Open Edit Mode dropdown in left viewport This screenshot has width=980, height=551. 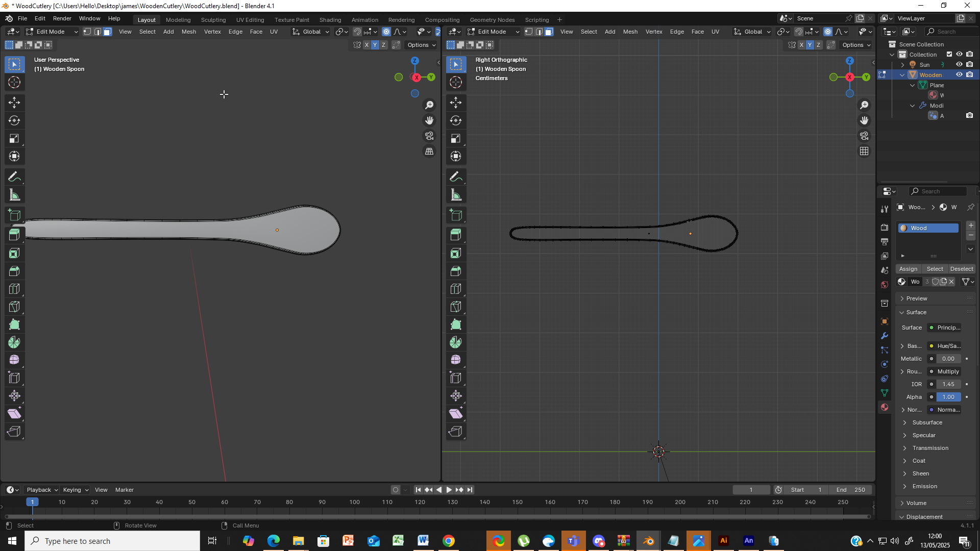(x=52, y=32)
